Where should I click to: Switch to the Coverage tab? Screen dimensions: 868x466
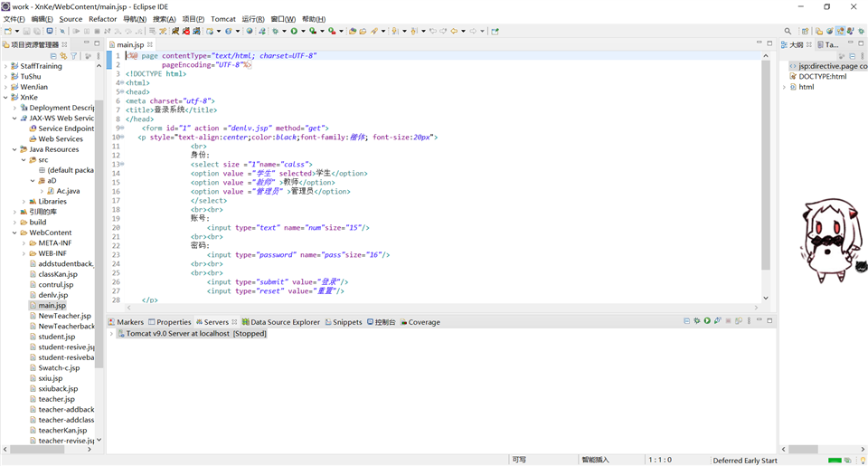coord(420,322)
